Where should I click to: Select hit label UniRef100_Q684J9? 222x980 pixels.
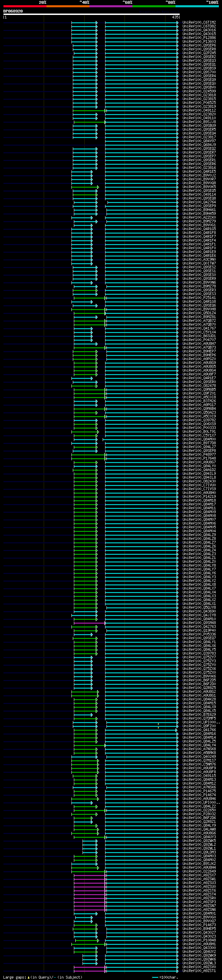199,145
